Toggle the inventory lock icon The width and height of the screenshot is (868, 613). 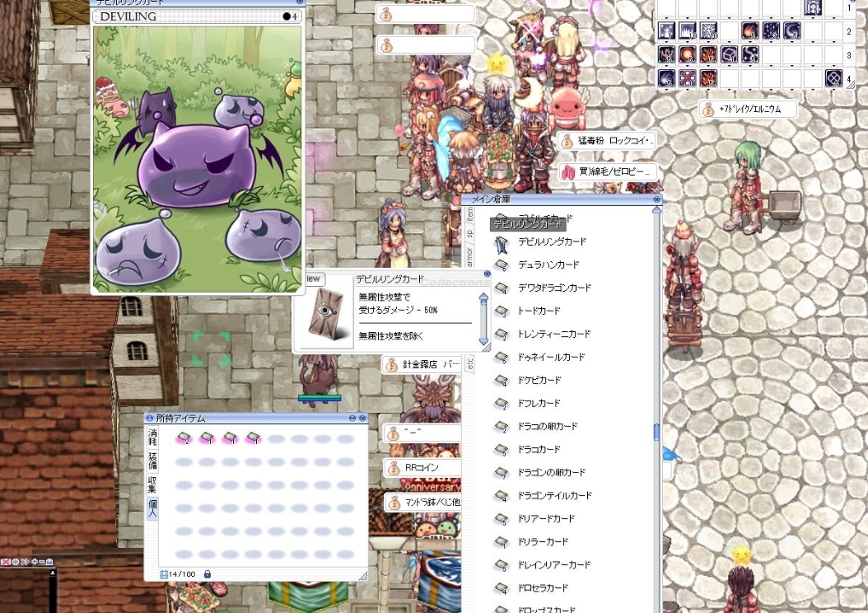coord(207,574)
